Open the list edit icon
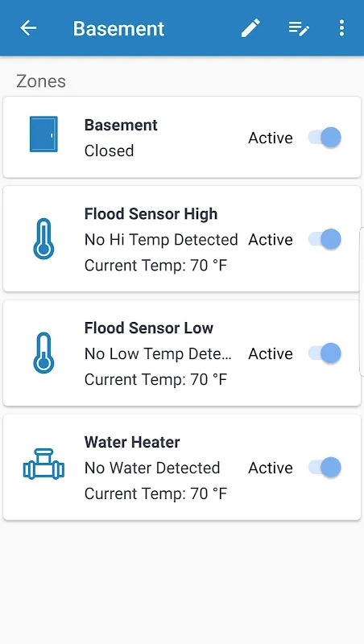The image size is (364, 644). [x=299, y=28]
